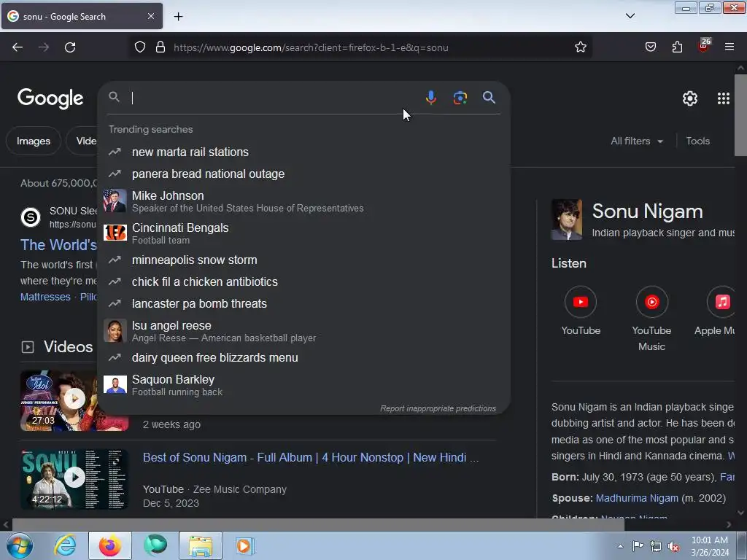Screen dimensions: 747x560
Task: Pick the Saquon Barkley suggestion
Action: (303, 385)
